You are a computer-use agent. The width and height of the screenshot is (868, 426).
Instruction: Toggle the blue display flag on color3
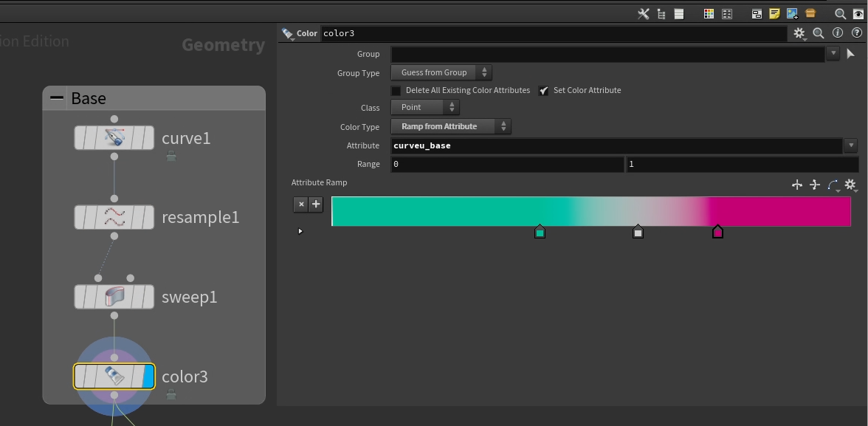pos(148,377)
